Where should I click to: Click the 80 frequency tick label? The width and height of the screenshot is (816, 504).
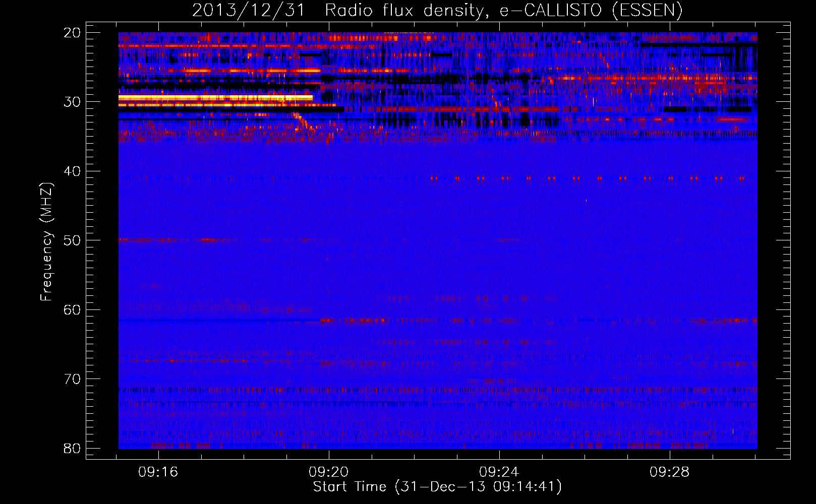tap(73, 449)
